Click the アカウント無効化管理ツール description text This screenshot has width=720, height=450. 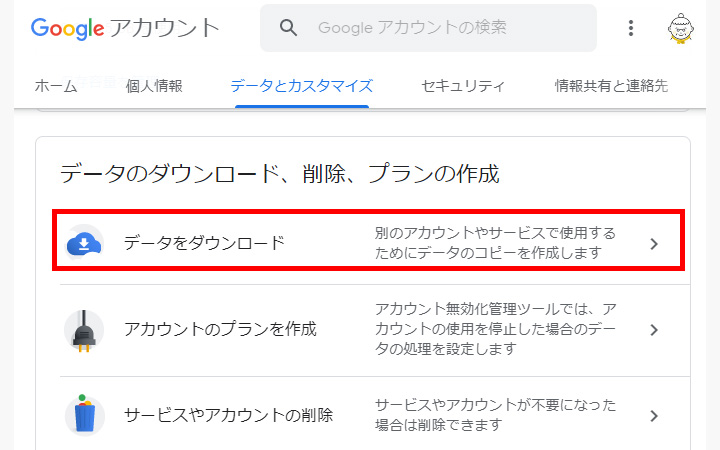[x=495, y=329]
